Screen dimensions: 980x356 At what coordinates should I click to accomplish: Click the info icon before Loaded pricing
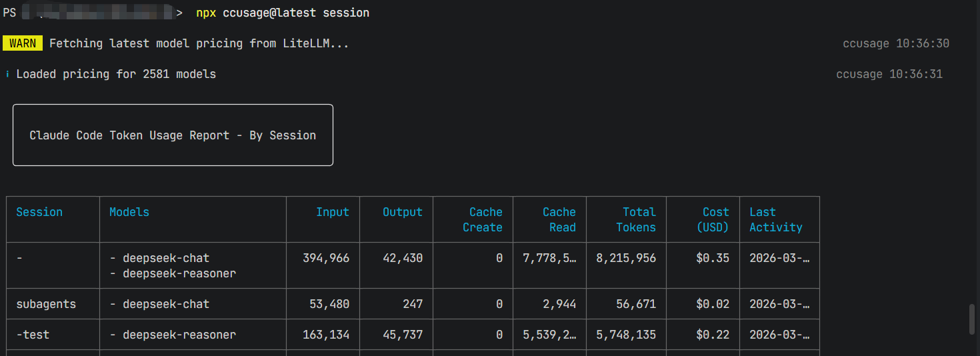pos(7,74)
